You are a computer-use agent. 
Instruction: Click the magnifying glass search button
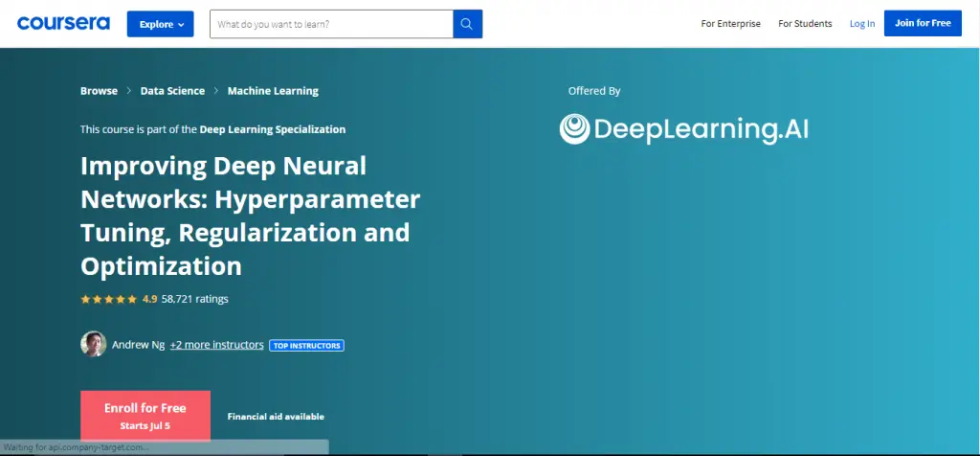(467, 24)
